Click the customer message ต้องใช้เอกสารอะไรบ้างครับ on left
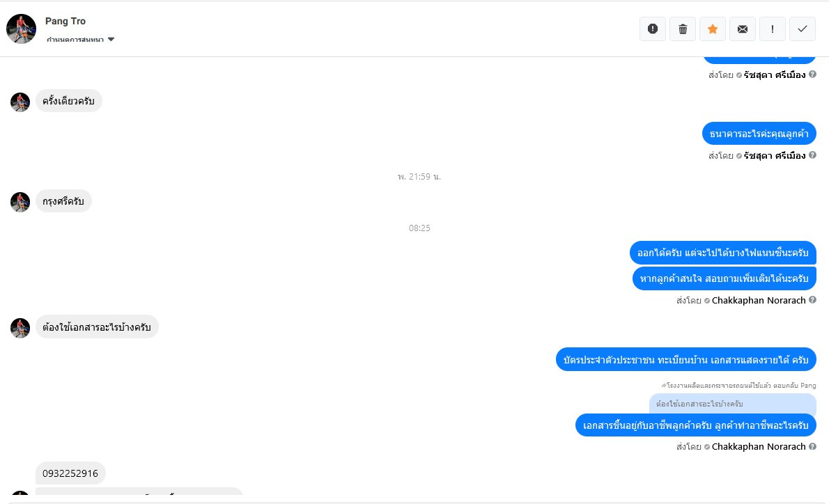The width and height of the screenshot is (829, 504). [97, 327]
